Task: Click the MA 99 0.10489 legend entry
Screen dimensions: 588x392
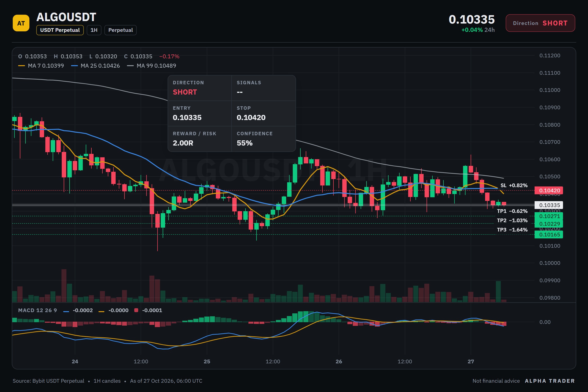Action: point(151,66)
